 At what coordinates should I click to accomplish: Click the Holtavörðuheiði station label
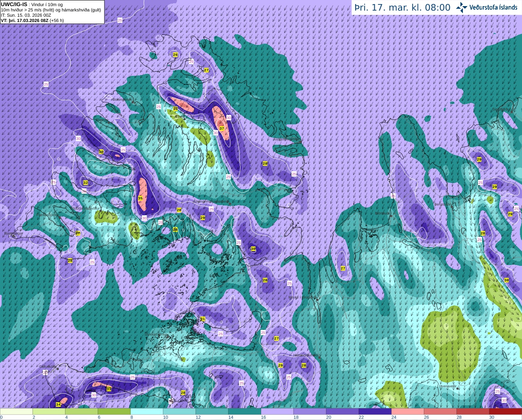(305, 355)
